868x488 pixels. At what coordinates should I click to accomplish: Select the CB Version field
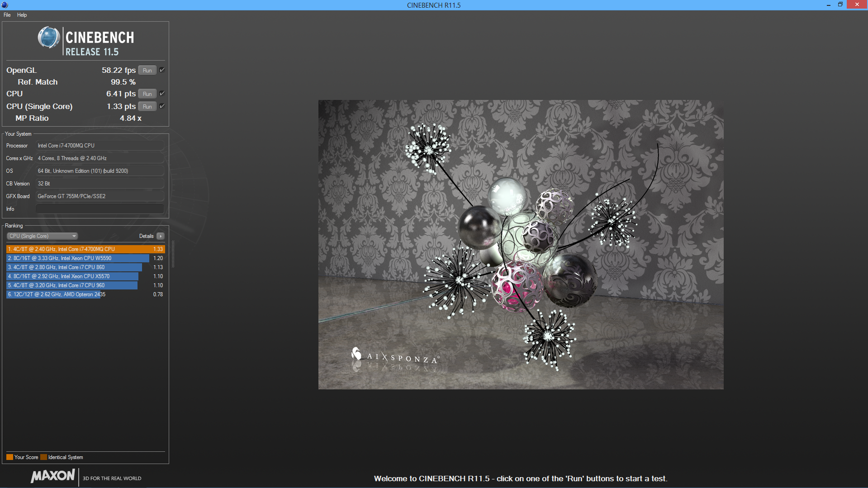pos(100,184)
